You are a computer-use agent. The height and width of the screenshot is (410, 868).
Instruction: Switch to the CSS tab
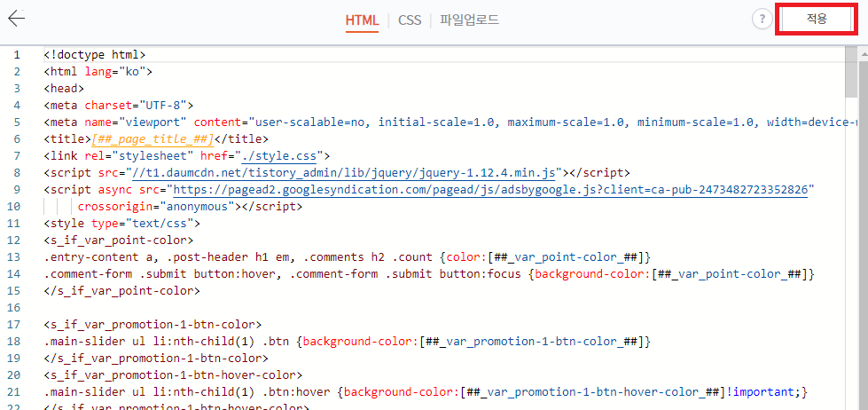click(410, 20)
